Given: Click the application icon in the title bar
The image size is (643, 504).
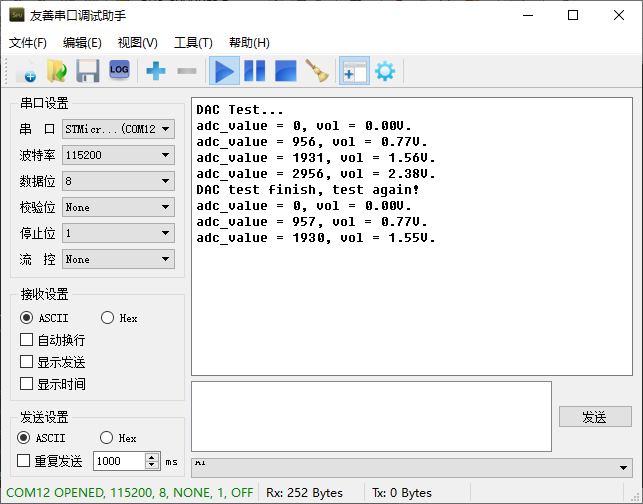Looking at the screenshot, I should click(x=17, y=15).
